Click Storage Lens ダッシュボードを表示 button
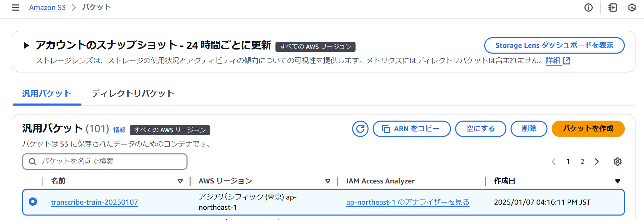This screenshot has width=644, height=220. [554, 45]
